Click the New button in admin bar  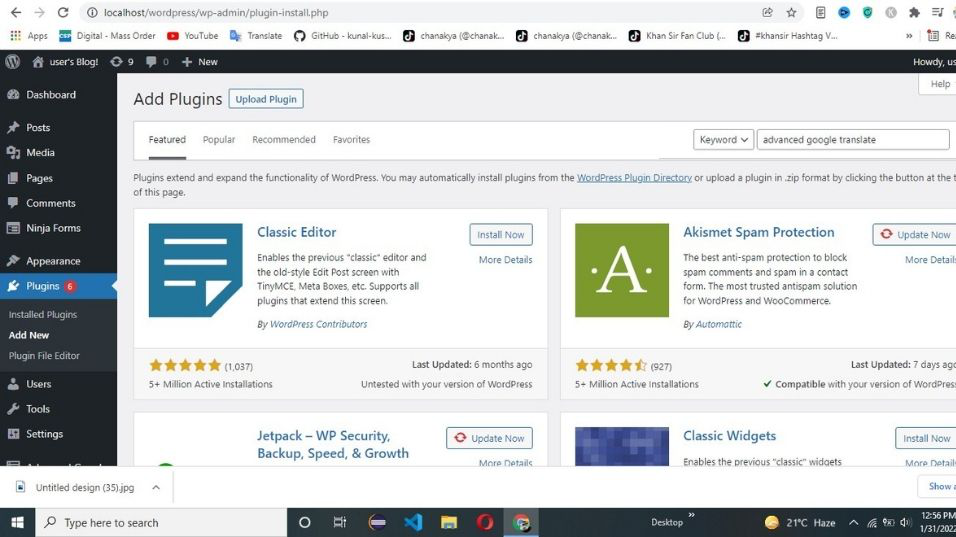[x=200, y=62]
